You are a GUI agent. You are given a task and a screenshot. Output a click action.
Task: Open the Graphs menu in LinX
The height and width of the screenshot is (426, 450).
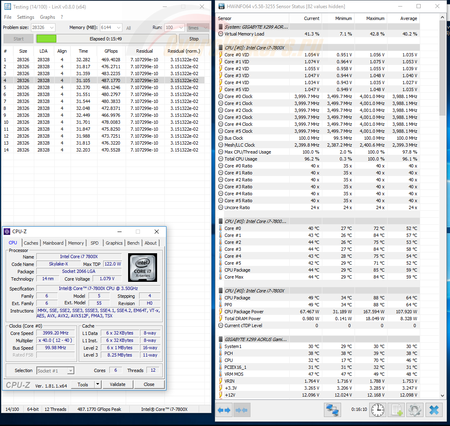coord(47,17)
